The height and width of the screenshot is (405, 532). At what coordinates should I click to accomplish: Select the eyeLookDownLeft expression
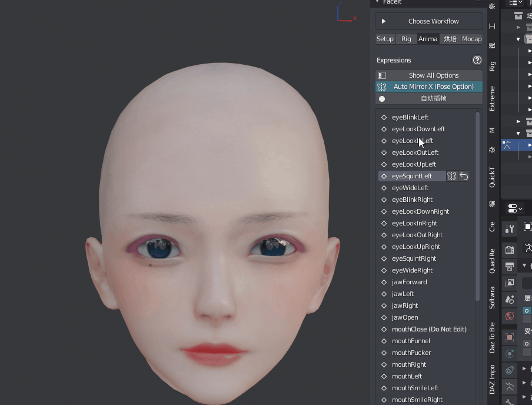pos(418,129)
